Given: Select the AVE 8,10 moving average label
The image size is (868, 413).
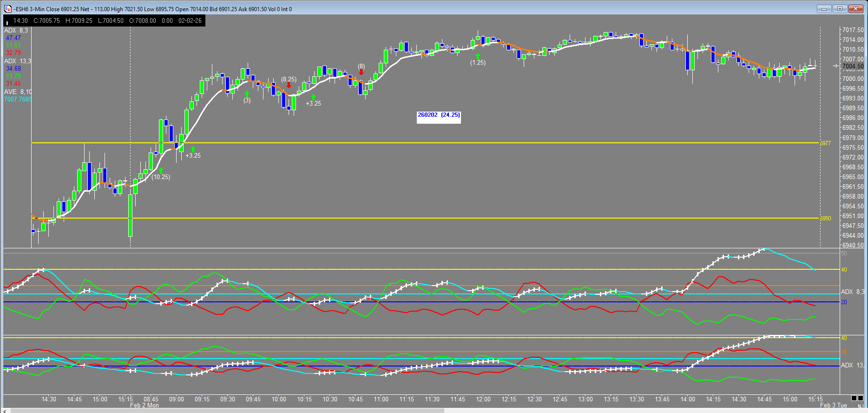Looking at the screenshot, I should click(x=18, y=92).
